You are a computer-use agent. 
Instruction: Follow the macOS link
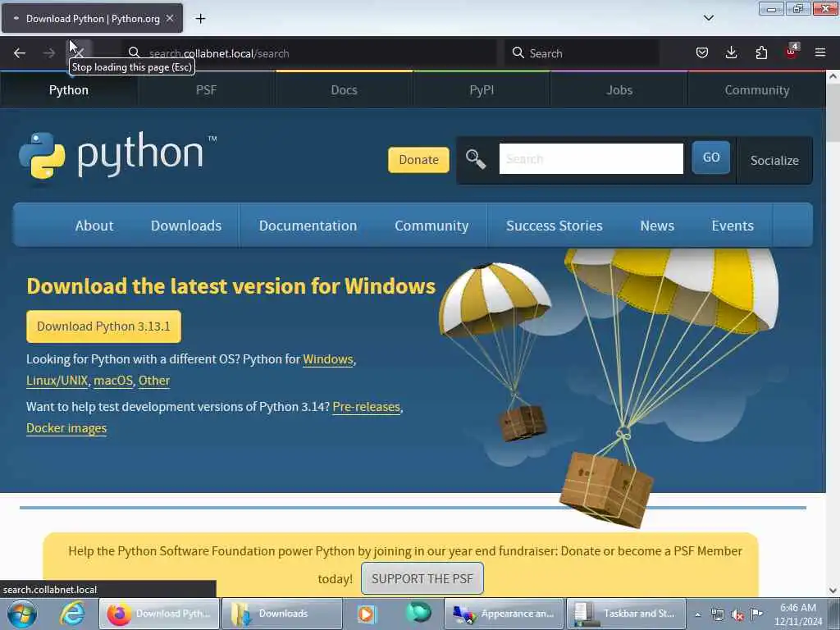(x=113, y=381)
